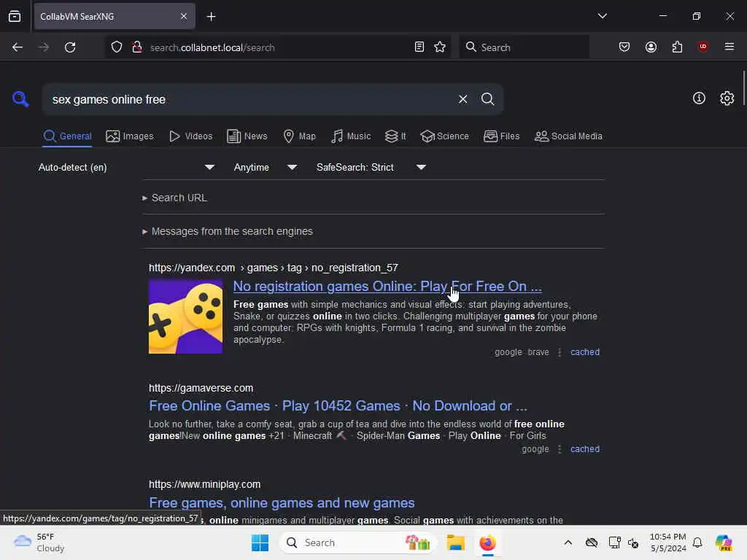Screen dimensions: 747x560
Task: Switch to the Map category
Action: tap(299, 136)
